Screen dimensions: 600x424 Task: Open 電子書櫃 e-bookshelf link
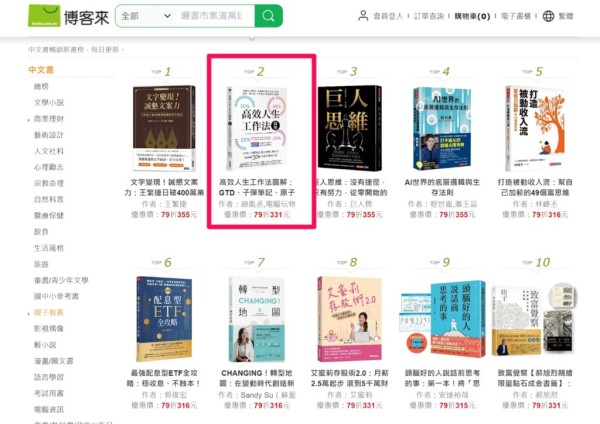[x=516, y=16]
